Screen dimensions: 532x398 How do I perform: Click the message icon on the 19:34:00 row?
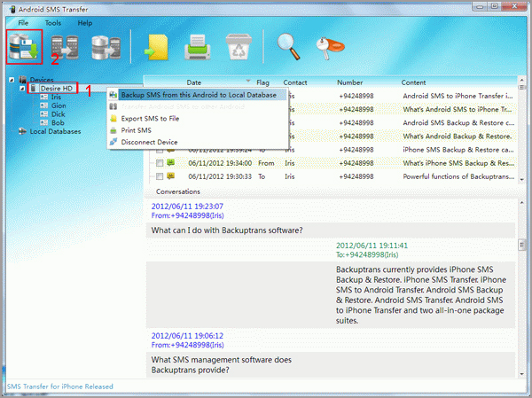[x=170, y=163]
